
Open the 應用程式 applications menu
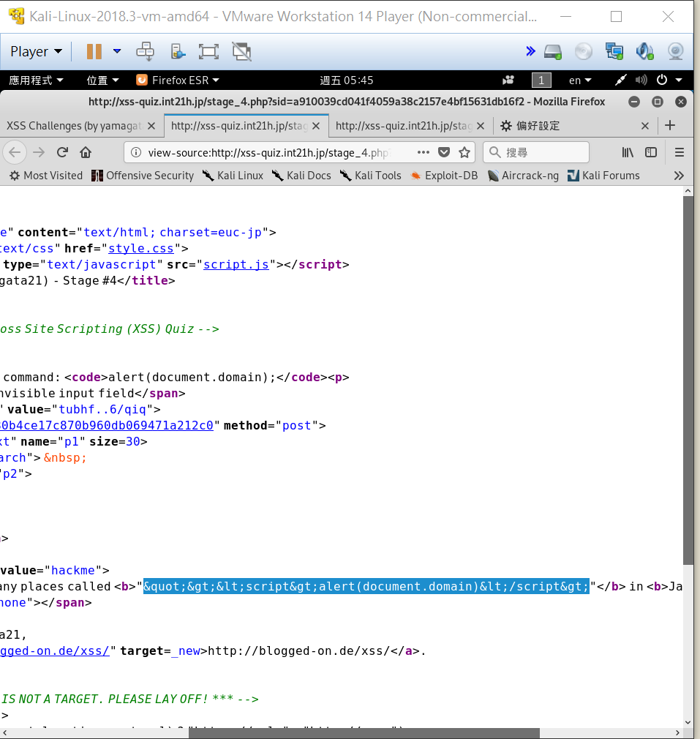point(36,80)
